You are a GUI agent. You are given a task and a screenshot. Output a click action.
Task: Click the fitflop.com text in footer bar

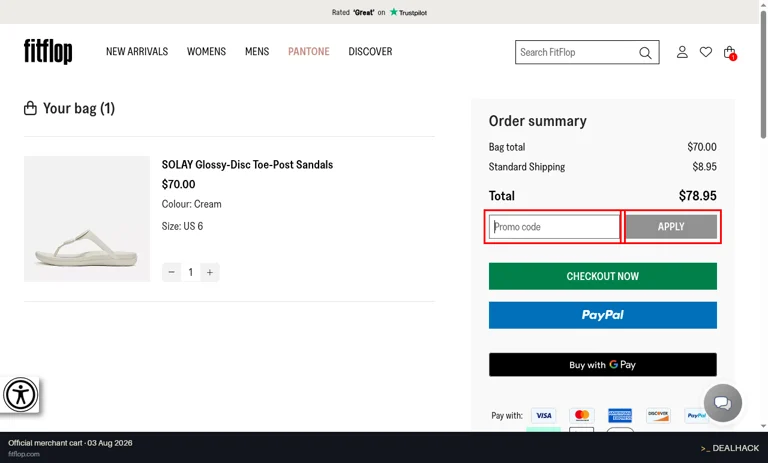point(24,454)
